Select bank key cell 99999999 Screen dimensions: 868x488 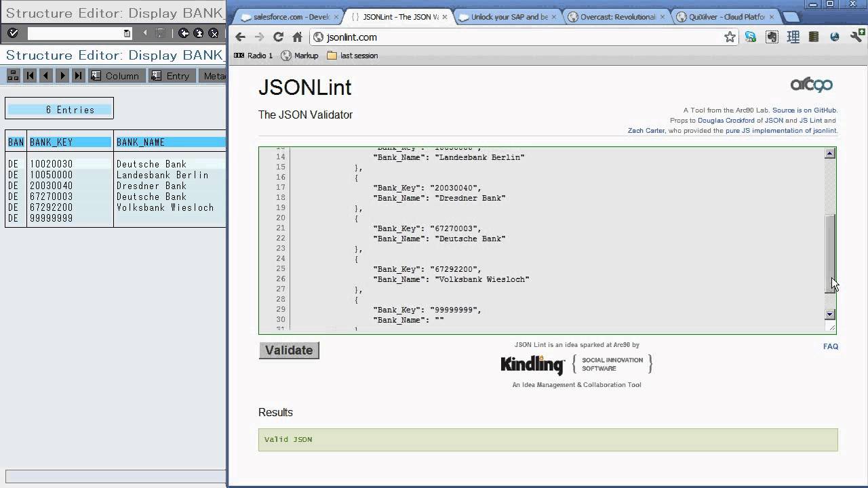point(69,218)
